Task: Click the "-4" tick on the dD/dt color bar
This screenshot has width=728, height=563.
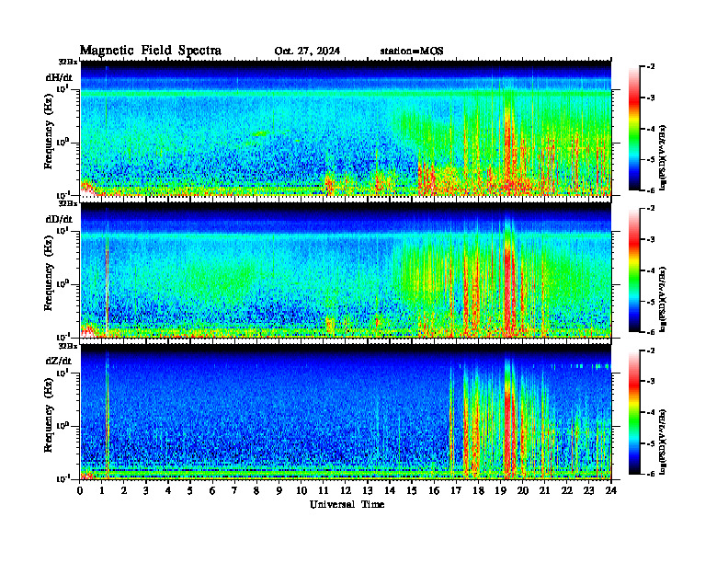Action: [650, 270]
